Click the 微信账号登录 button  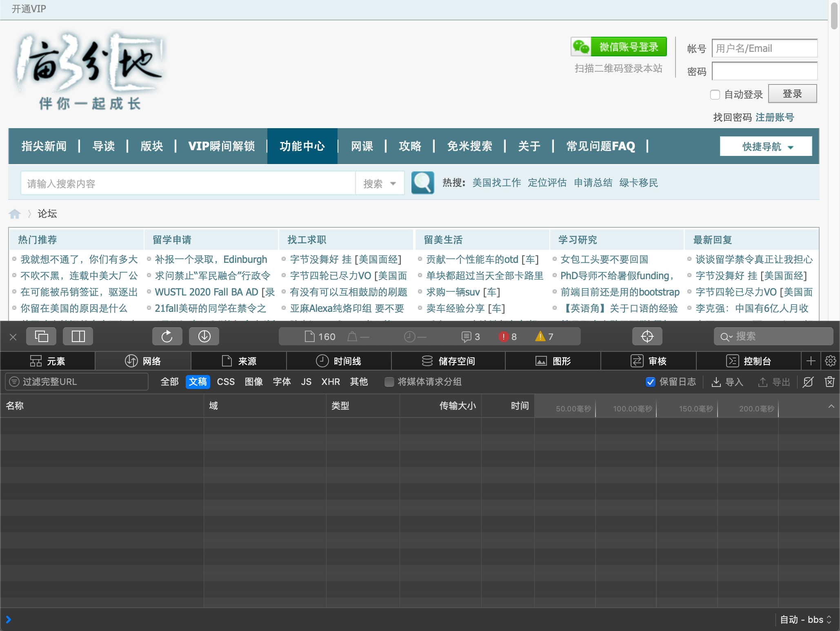[x=619, y=47]
